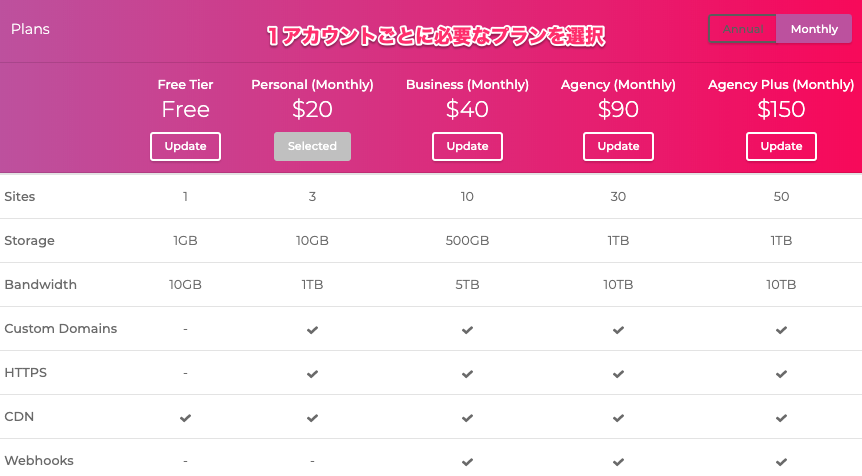Click the Webhooks checkmark in Agency Plus column
Screen dimensions: 862x476
point(781,462)
